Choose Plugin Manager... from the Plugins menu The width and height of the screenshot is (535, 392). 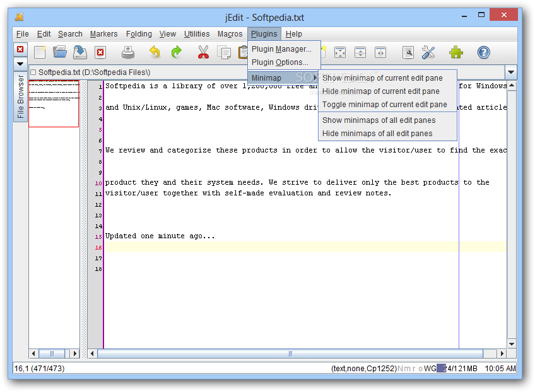tap(284, 49)
